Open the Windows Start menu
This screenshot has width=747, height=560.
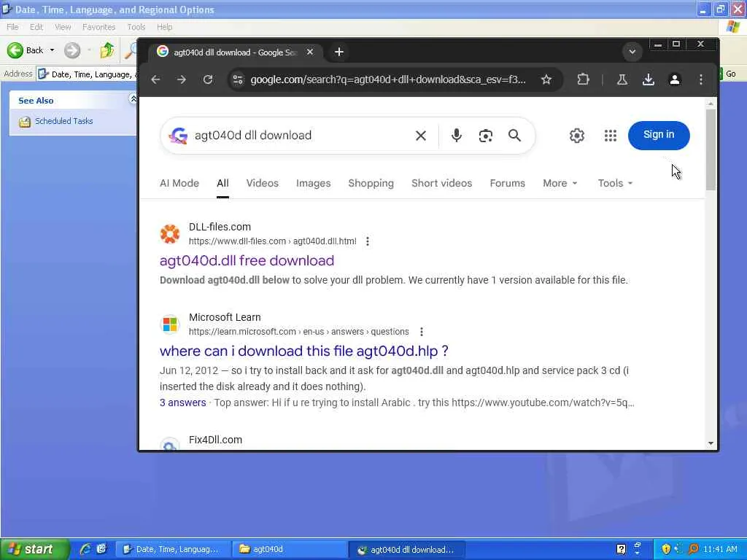(x=34, y=549)
